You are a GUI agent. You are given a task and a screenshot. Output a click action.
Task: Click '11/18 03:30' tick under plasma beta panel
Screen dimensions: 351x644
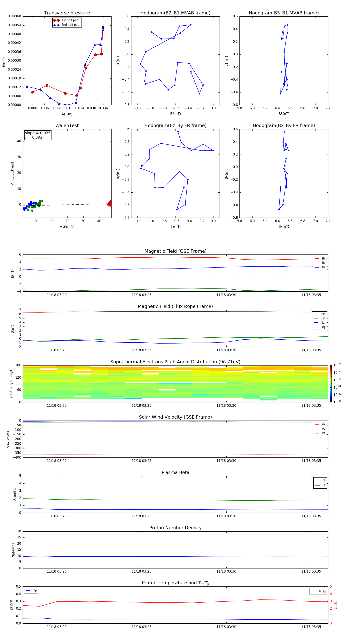(x=226, y=516)
